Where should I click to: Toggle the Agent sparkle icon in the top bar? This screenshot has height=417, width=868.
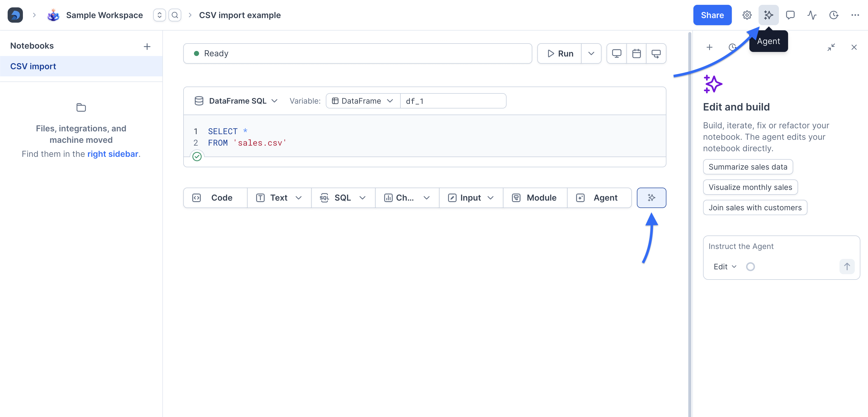point(768,15)
